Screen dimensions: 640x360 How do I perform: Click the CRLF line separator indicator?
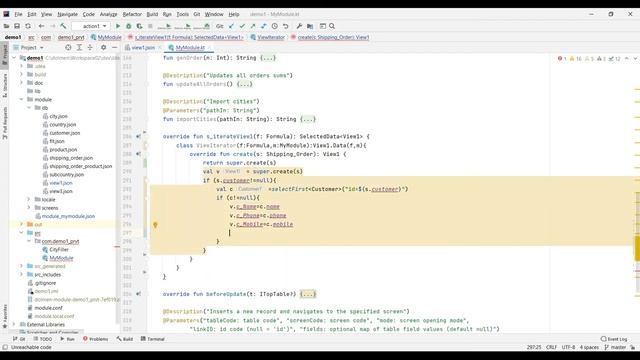click(x=551, y=347)
